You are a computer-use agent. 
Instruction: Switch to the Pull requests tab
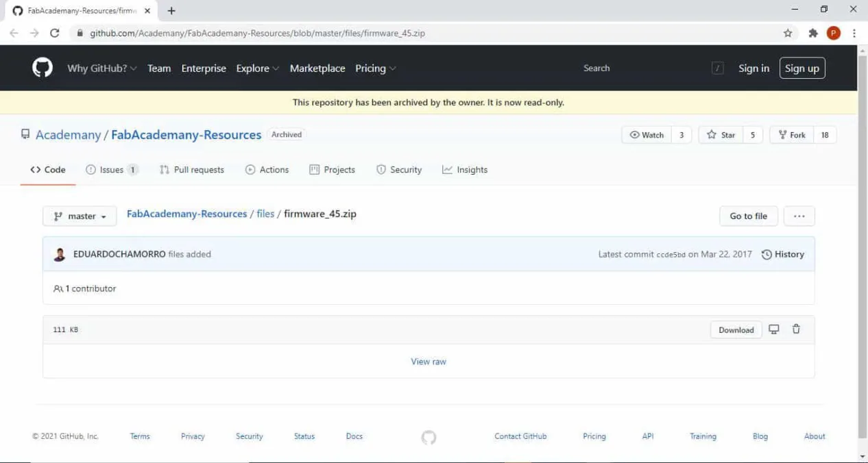(192, 170)
